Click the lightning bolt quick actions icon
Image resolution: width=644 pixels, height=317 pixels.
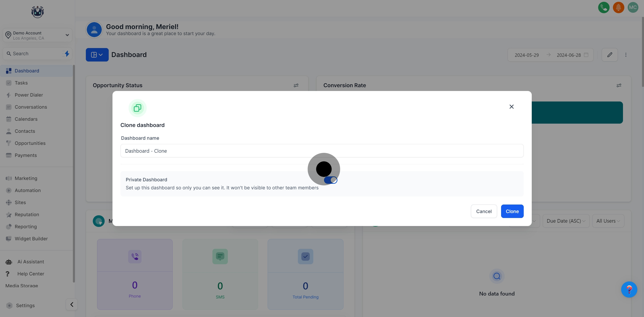click(x=67, y=53)
